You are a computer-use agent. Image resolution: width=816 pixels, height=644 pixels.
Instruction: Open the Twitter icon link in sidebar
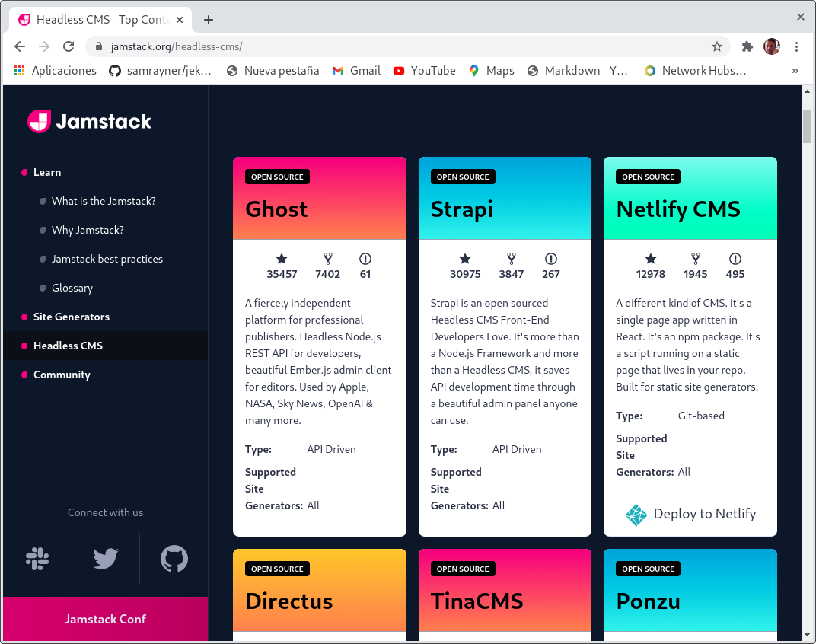click(105, 560)
